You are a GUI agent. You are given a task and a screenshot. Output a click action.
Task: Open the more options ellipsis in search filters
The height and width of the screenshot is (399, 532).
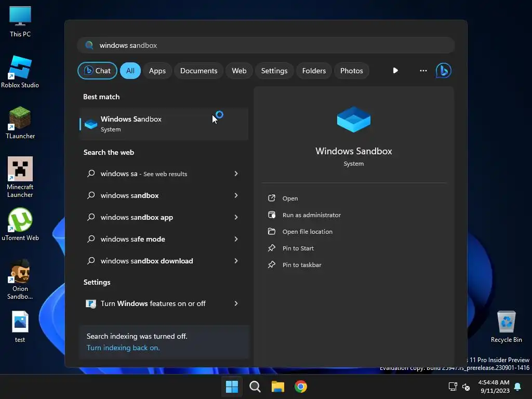[423, 71]
